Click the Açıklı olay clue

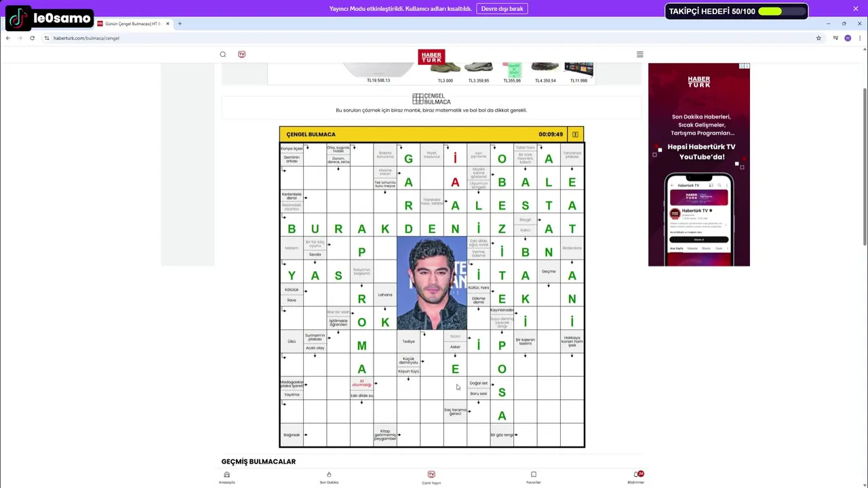coord(315,348)
